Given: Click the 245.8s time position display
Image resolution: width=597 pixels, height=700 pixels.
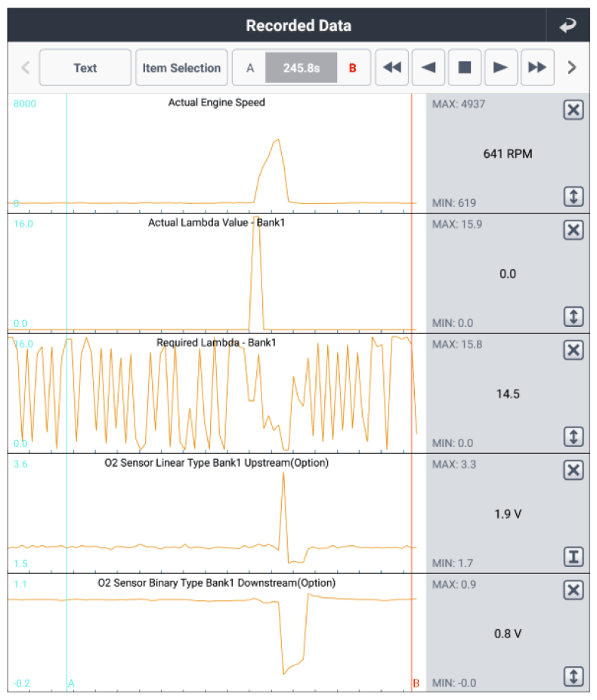Looking at the screenshot, I should coord(302,68).
